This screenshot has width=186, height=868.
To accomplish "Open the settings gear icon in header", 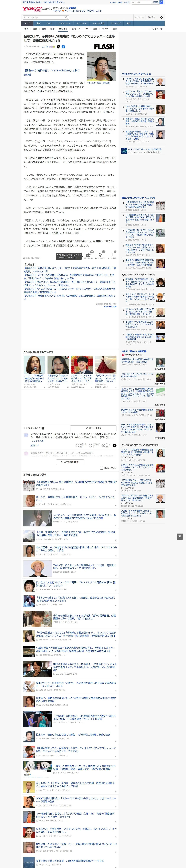I will (x=161, y=17).
